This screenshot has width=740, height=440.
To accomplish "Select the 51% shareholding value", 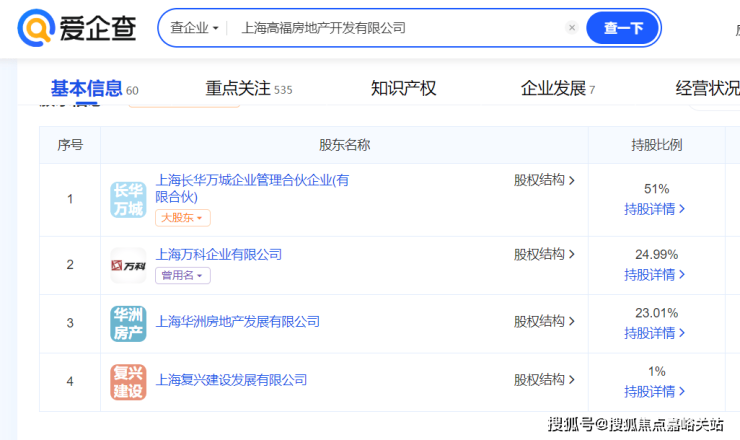I will point(656,189).
